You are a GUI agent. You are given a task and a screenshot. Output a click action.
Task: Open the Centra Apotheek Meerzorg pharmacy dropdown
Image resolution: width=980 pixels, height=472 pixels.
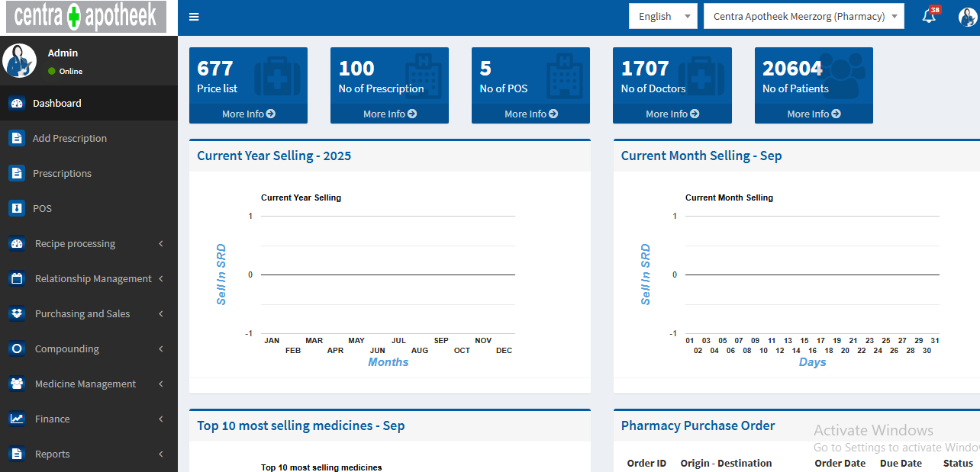[803, 16]
